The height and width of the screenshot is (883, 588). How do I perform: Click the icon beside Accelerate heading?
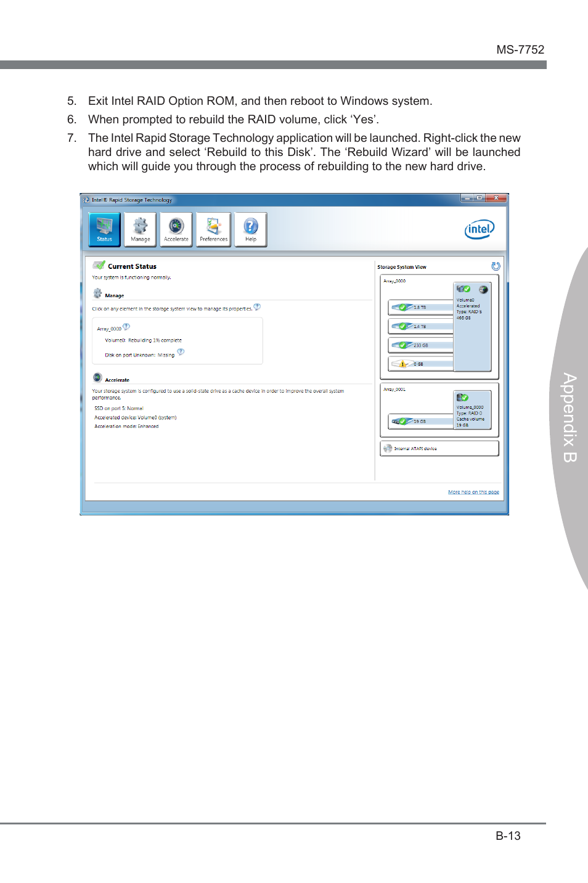(97, 377)
